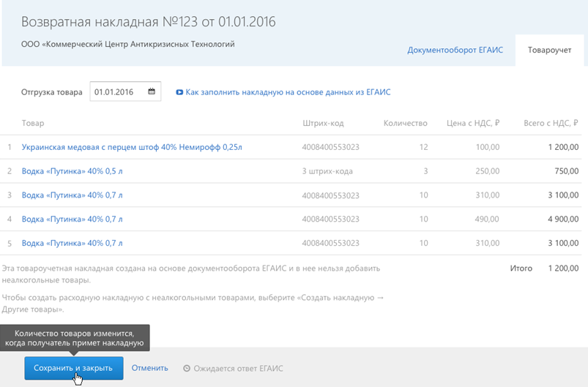Viewport: 588px width, 387px height.
Task: Open the link Как заполнить накладную на основе данных из ЕГАИС
Action: [x=288, y=92]
